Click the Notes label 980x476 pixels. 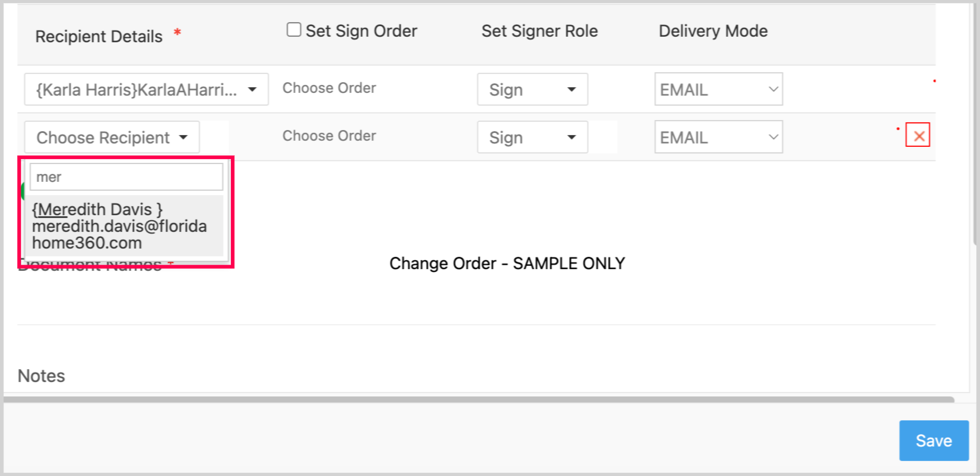pyautogui.click(x=42, y=376)
